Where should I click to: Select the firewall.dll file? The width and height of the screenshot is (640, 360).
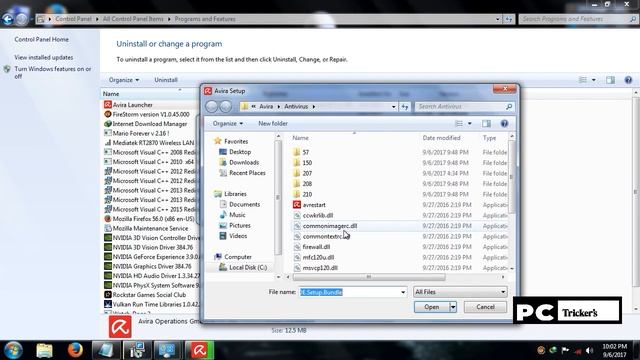[x=316, y=247]
